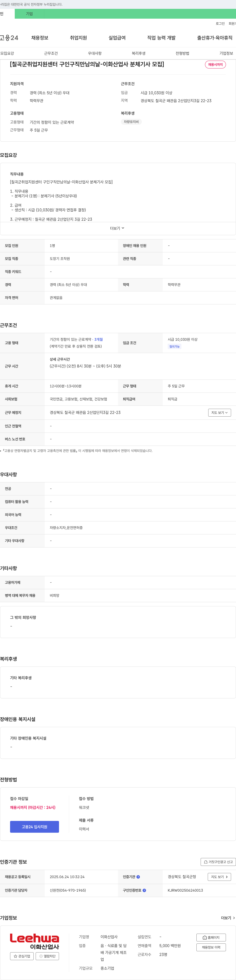Switch to the 기업 tab
The height and width of the screenshot is (980, 236).
29,14
